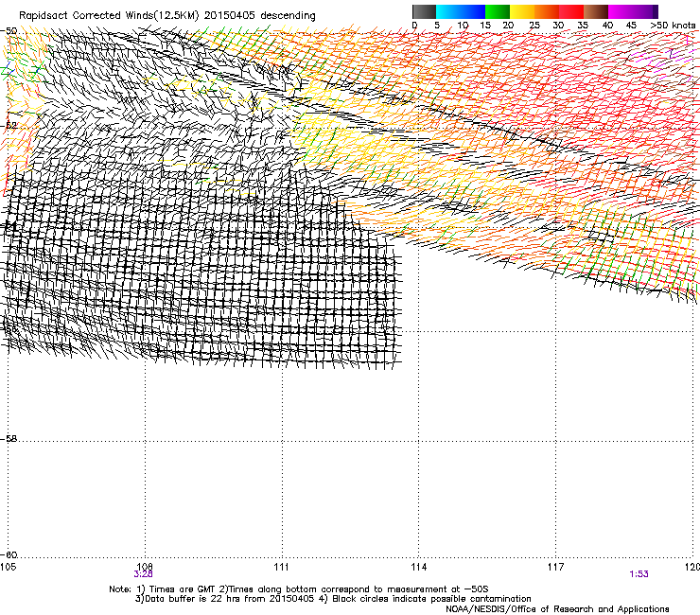Click the longitude label '111'
Viewport: 700px width, 615px height.
point(281,567)
